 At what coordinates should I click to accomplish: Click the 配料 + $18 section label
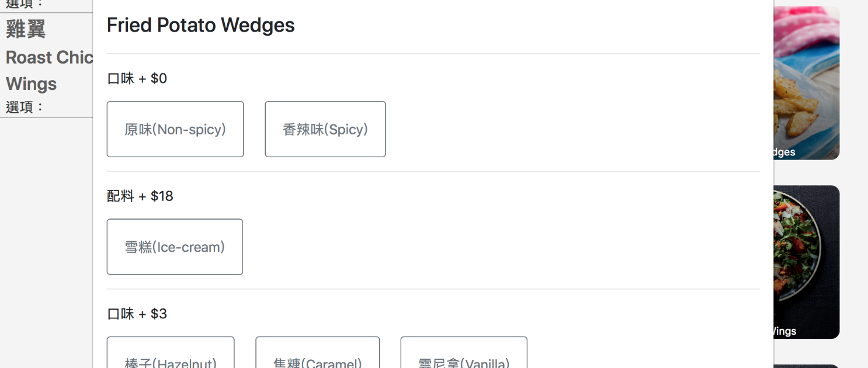pyautogui.click(x=140, y=196)
